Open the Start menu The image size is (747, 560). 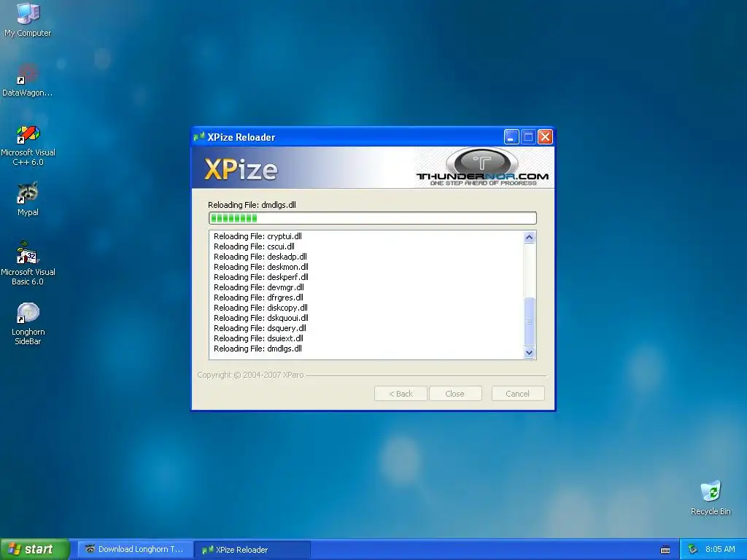pos(34,549)
